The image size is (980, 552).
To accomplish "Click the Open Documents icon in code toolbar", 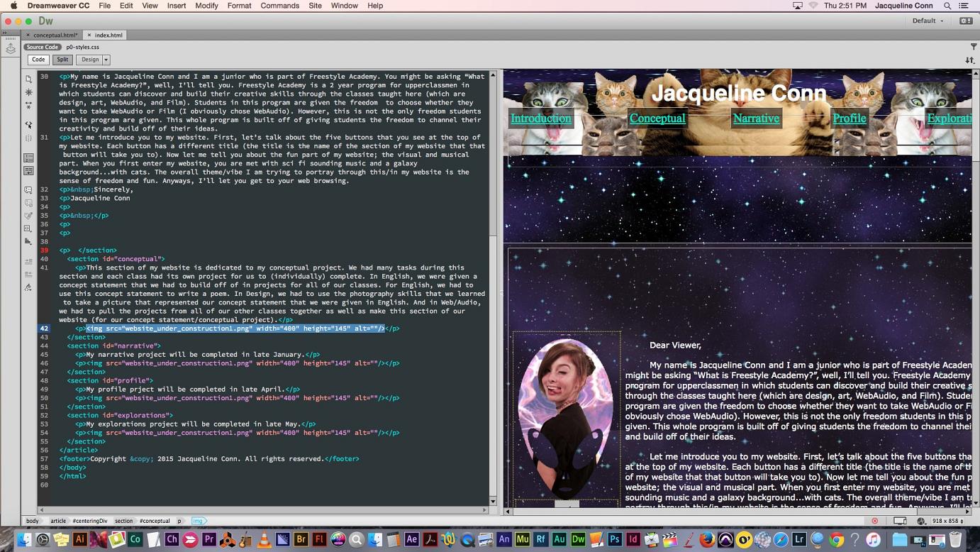I will (28, 79).
